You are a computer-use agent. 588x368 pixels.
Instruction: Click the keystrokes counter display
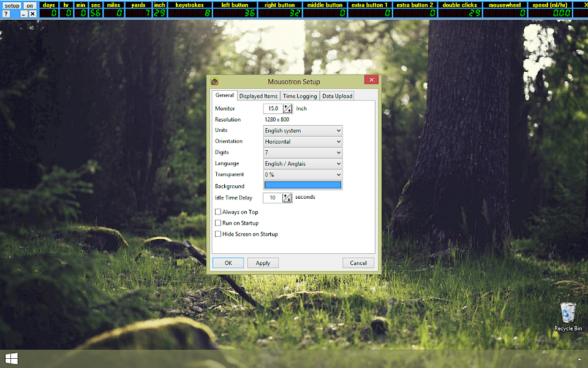[190, 13]
